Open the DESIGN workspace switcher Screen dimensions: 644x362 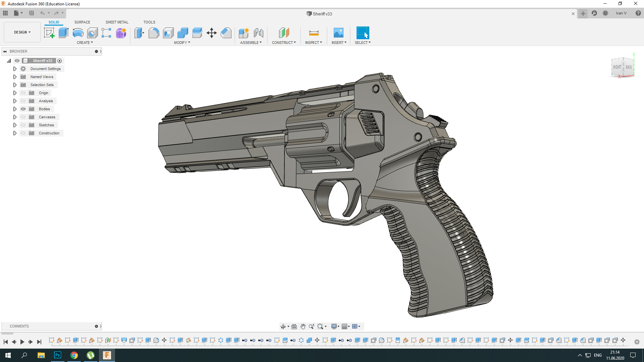(21, 32)
